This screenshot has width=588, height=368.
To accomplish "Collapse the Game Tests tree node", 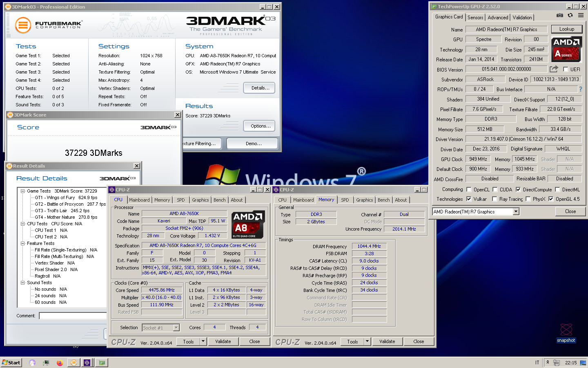I will pos(23,191).
